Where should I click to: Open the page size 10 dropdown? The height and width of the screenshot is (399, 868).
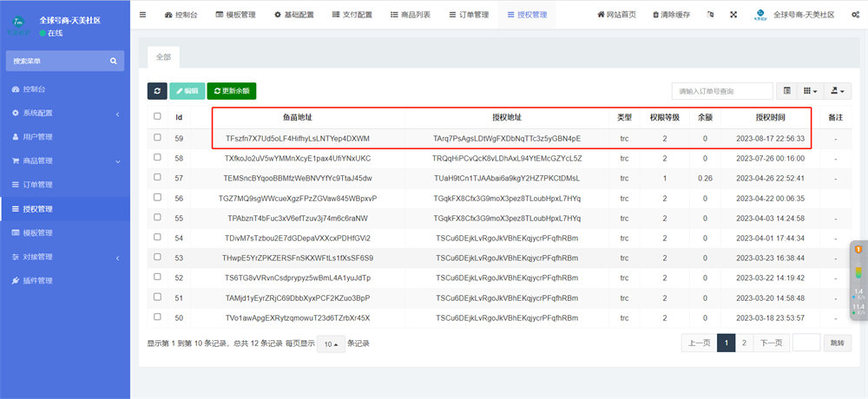(x=331, y=343)
